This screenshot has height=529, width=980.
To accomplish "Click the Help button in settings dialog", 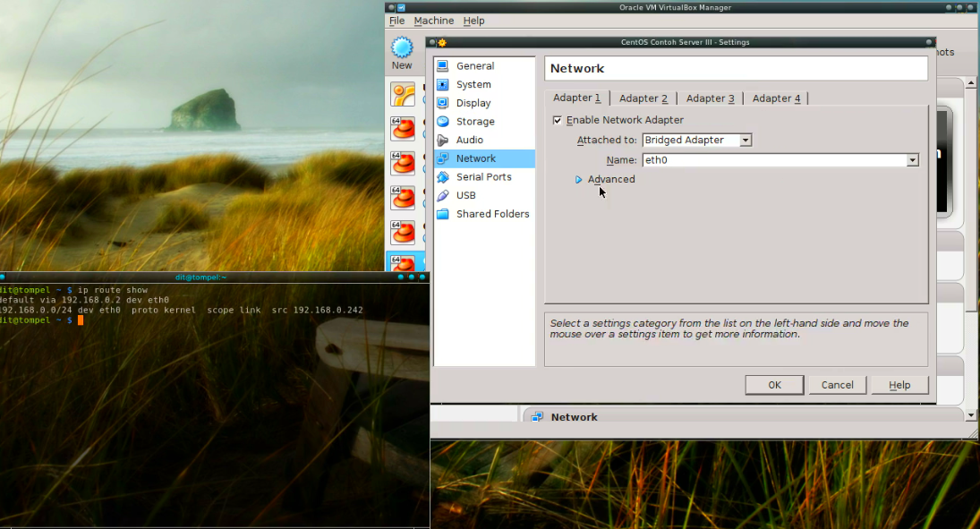I will 899,385.
